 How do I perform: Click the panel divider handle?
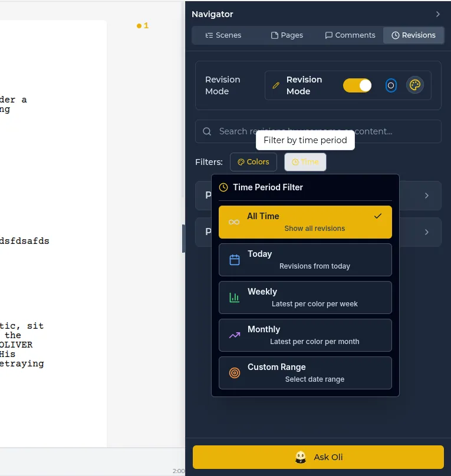coord(183,239)
